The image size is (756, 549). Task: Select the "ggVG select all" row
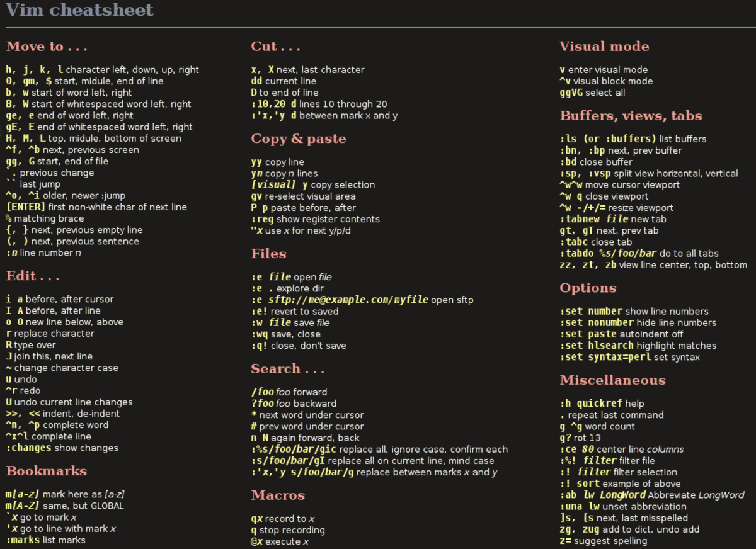coord(592,93)
